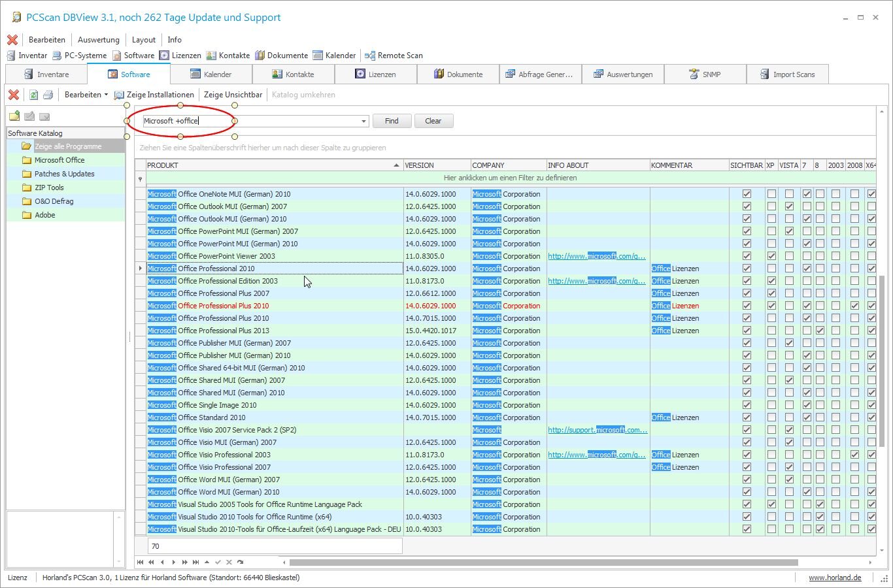Click the green refresh icon in the catalog toolbar
893x588 pixels.
[33, 95]
